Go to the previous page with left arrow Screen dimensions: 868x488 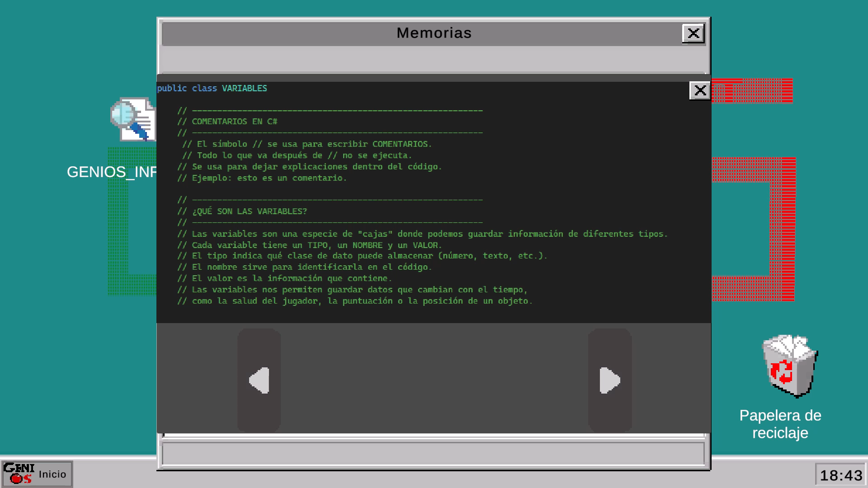coord(259,380)
